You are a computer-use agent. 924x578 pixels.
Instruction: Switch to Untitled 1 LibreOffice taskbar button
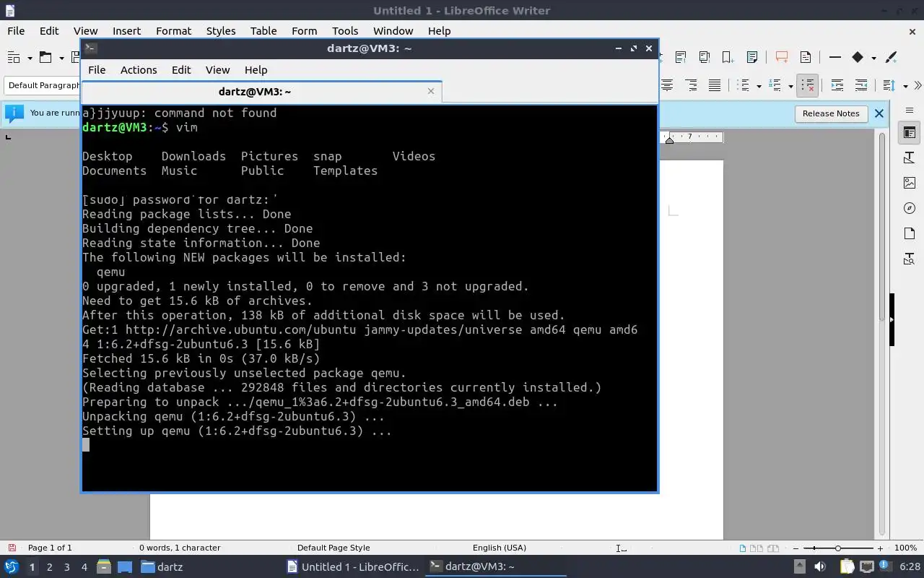[353, 567]
